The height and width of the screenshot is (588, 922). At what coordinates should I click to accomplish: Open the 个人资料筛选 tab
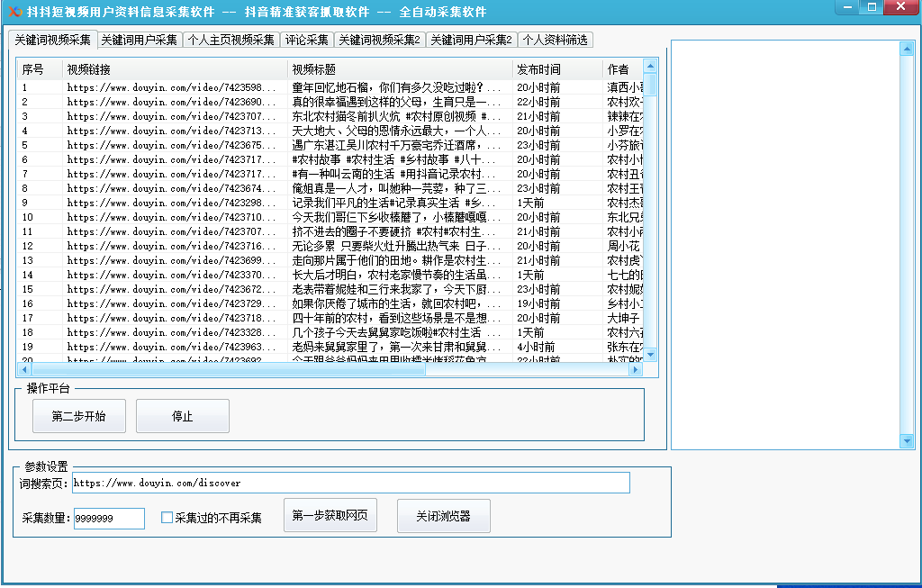(555, 40)
